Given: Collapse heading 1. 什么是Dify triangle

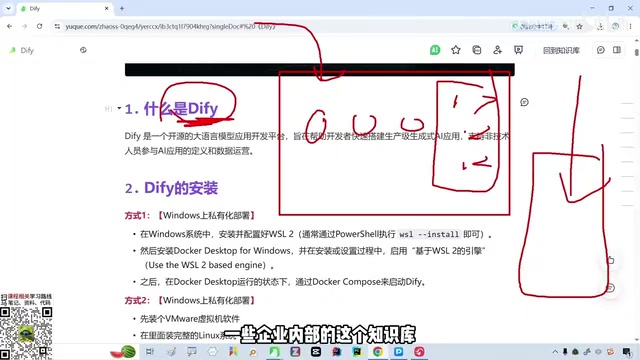Looking at the screenshot, I should coord(119,108).
